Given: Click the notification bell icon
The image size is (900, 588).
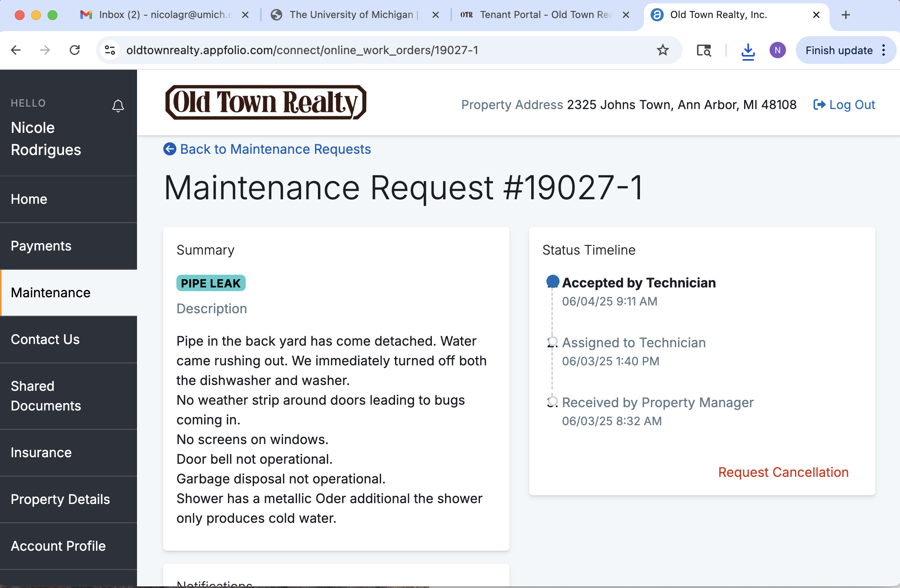Looking at the screenshot, I should [x=118, y=106].
